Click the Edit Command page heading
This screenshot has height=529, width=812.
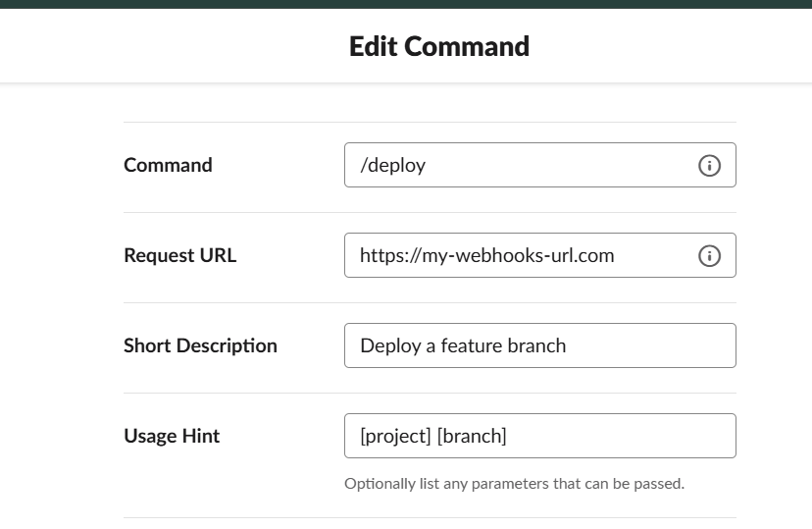tap(439, 46)
